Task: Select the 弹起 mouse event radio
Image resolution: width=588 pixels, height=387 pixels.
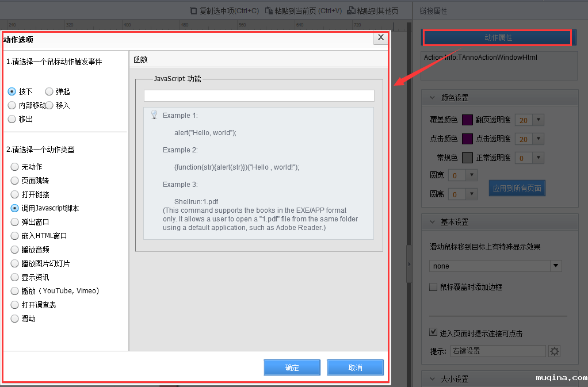Action: [x=49, y=91]
